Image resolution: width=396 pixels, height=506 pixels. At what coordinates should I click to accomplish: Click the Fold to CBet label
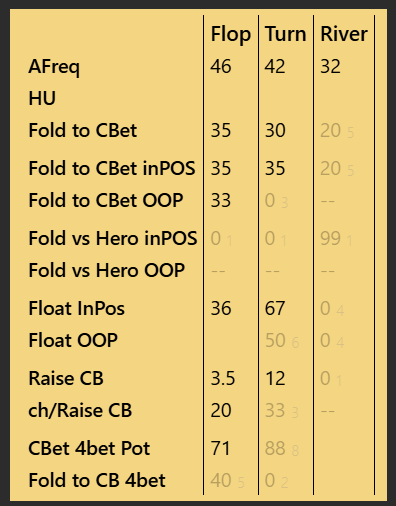pos(83,130)
